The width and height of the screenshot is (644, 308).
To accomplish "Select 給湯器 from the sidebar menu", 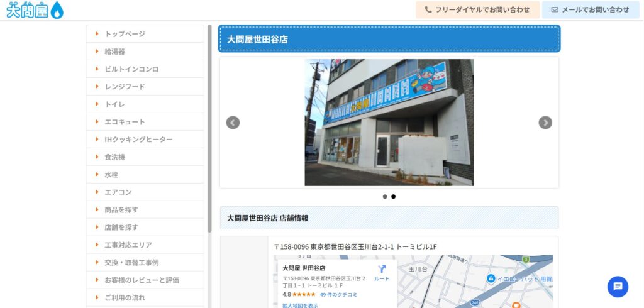I will coord(114,52).
